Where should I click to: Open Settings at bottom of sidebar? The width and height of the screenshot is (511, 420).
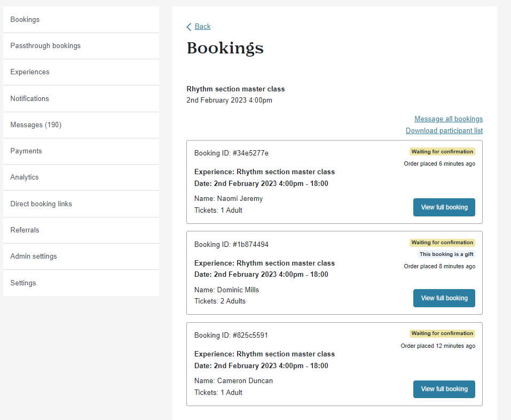[x=81, y=283]
